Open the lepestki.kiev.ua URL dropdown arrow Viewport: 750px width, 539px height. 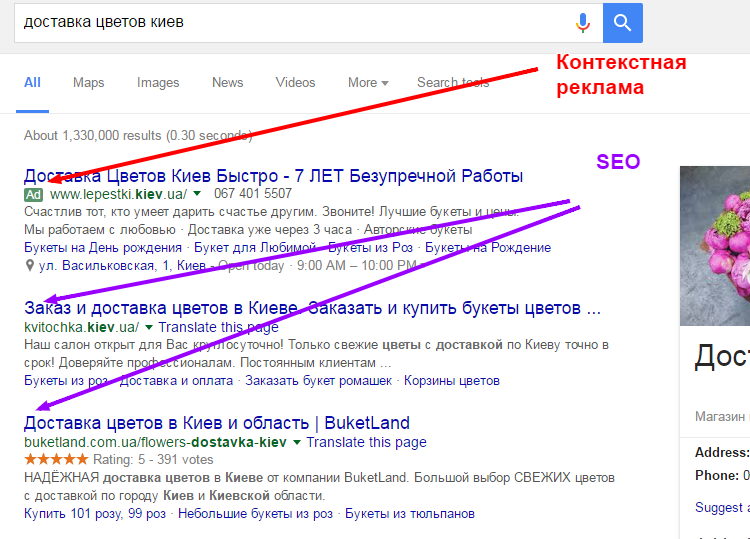click(197, 194)
